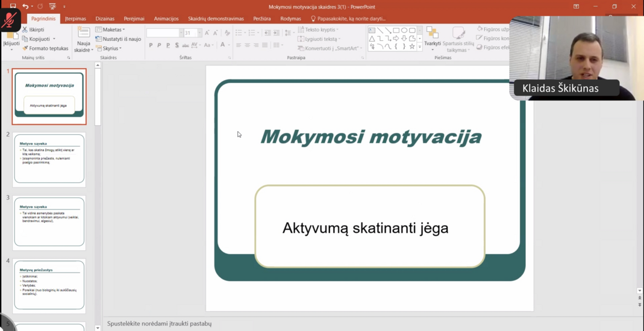
Task: Switch to the Dizainas ribbon tab
Action: (x=105, y=19)
